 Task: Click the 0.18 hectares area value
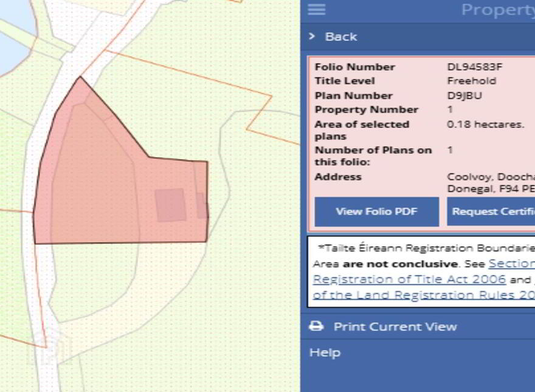[x=485, y=124]
